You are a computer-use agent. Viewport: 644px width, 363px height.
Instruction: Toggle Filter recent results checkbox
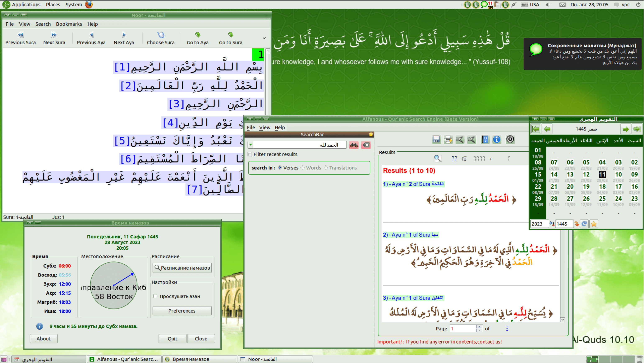pos(249,154)
